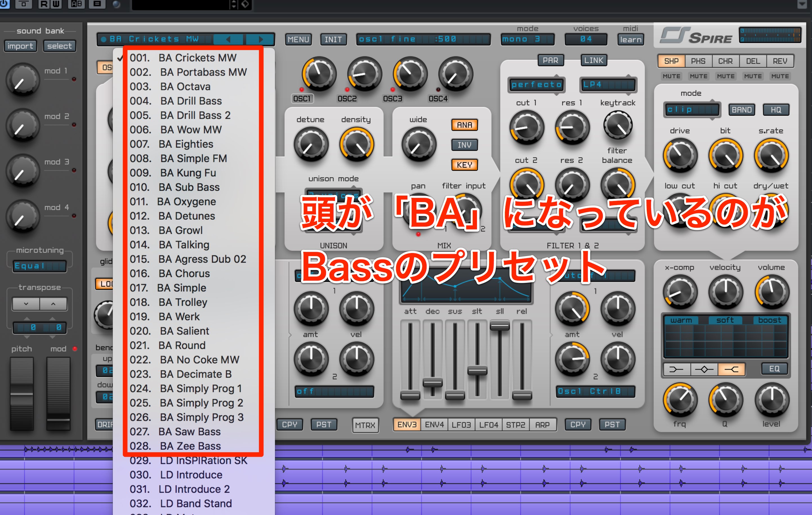
Task: Toggle the INV phase button
Action: (464, 145)
